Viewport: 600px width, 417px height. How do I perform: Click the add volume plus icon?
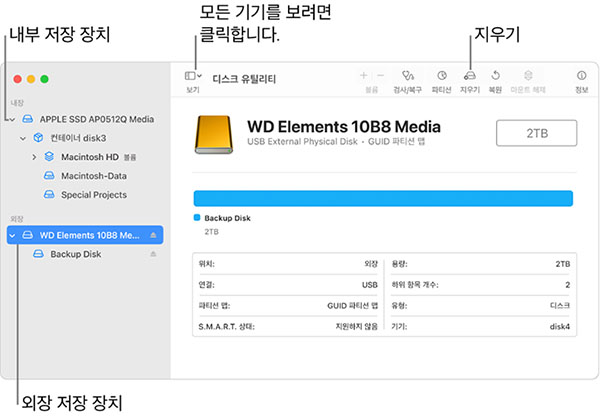pyautogui.click(x=363, y=75)
